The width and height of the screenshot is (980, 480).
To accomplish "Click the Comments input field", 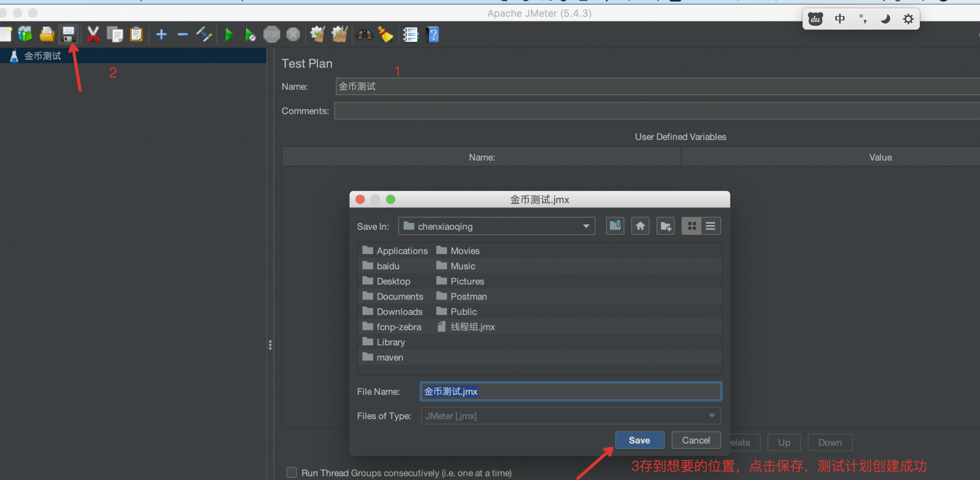I will [657, 111].
